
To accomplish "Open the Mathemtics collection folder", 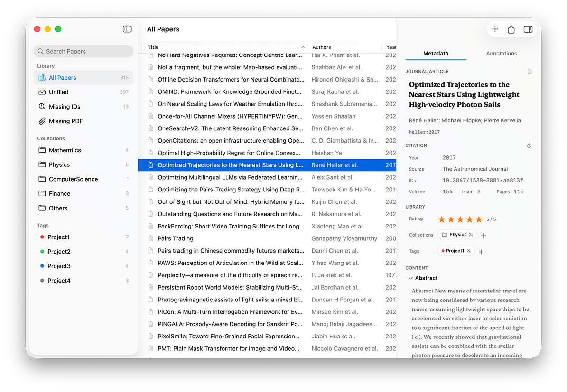I will 84,150.
